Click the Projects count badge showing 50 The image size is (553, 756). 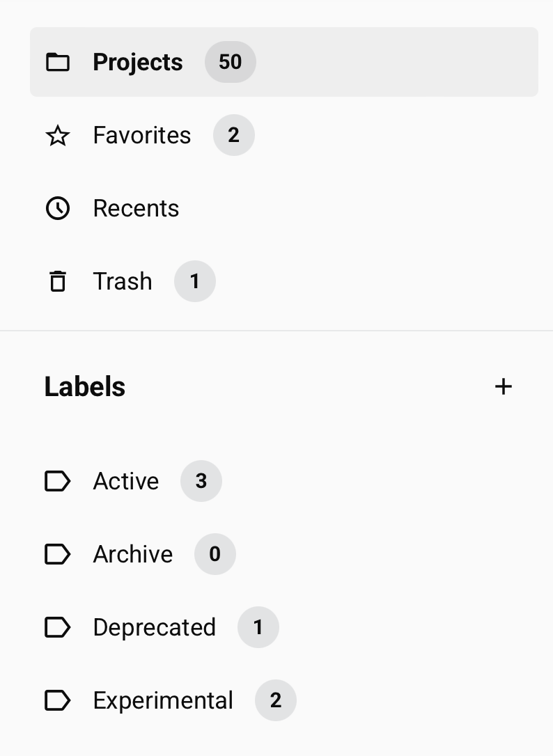pos(230,62)
